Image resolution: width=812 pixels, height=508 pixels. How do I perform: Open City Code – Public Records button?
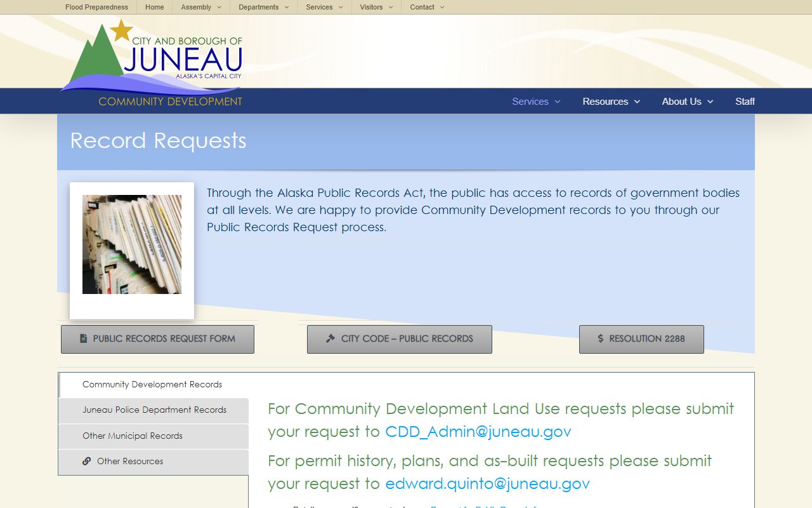click(x=400, y=339)
